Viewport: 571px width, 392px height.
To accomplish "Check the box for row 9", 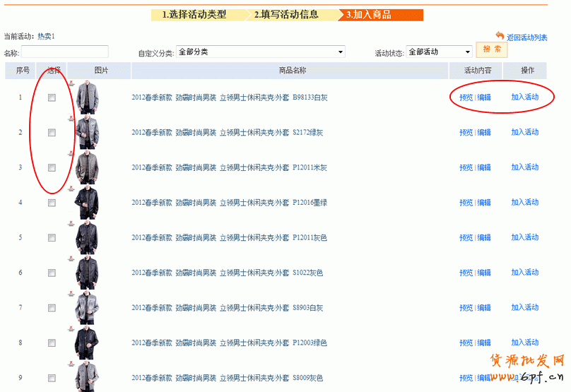I will tap(52, 378).
